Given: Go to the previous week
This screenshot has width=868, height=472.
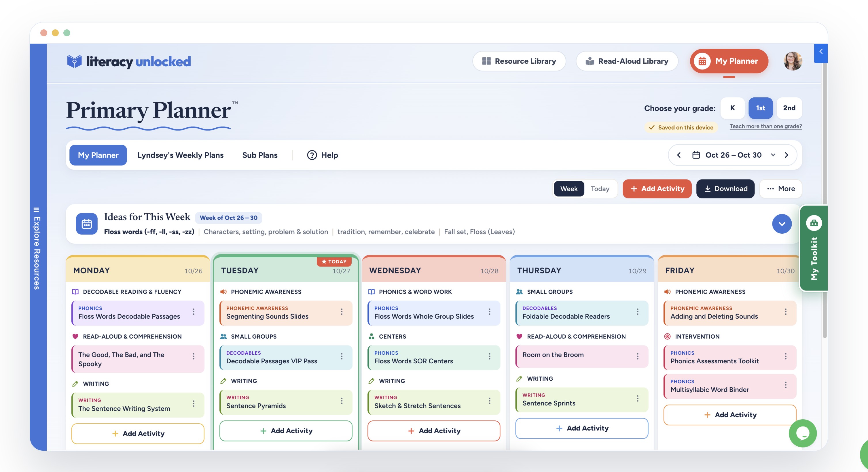Looking at the screenshot, I should tap(679, 155).
